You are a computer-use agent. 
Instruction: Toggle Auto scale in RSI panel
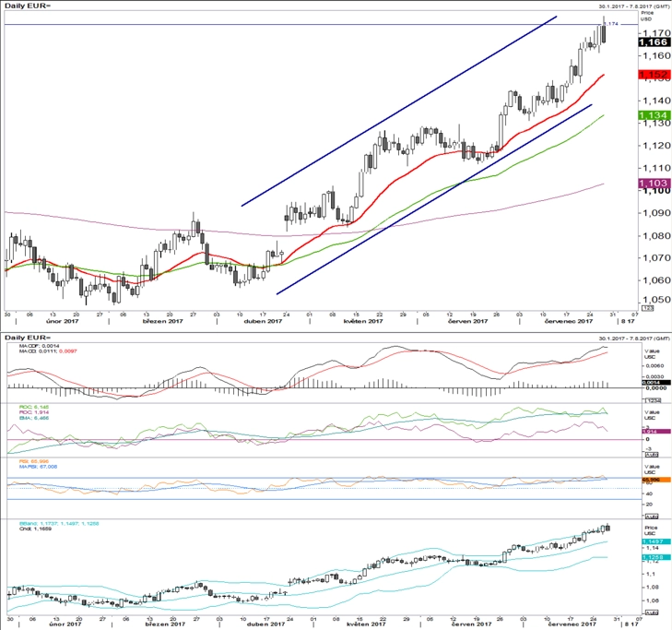(x=652, y=517)
